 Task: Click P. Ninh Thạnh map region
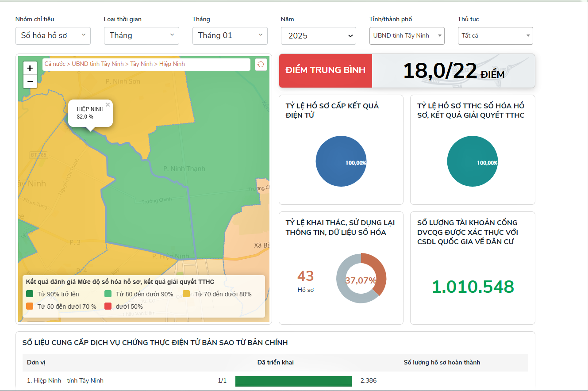184,169
